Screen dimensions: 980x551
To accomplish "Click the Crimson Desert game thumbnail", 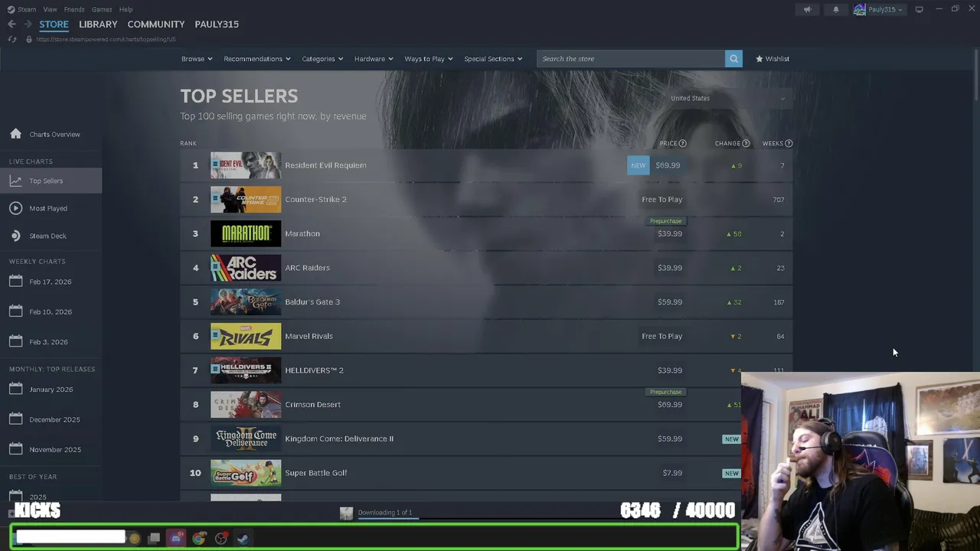I will pyautogui.click(x=246, y=404).
